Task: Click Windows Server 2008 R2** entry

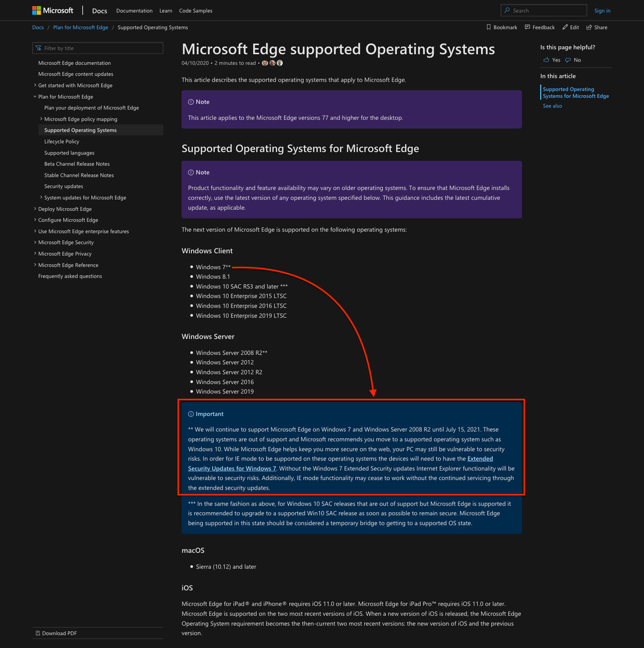Action: pyautogui.click(x=231, y=353)
